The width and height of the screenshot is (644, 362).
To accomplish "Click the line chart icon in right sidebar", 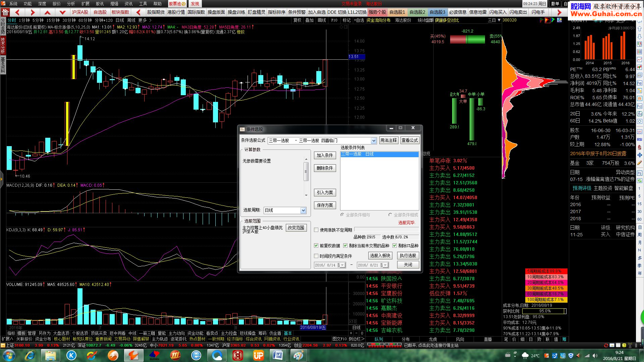I will [x=640, y=60].
